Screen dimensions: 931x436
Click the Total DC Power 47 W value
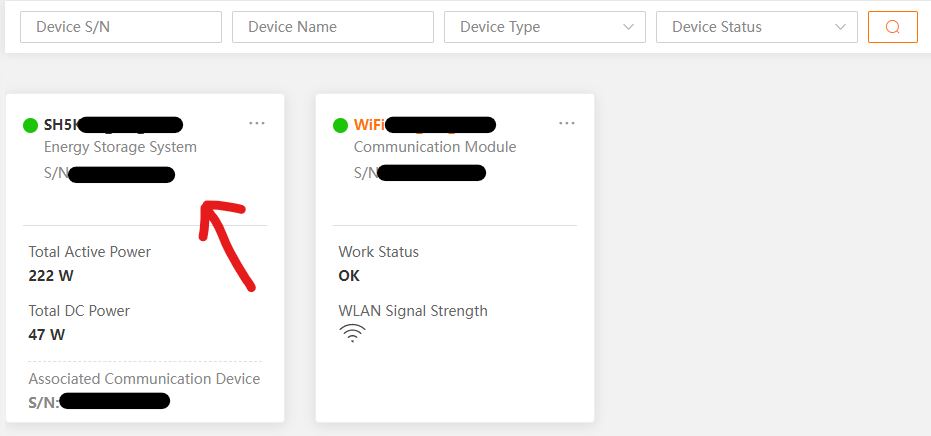pyautogui.click(x=47, y=335)
